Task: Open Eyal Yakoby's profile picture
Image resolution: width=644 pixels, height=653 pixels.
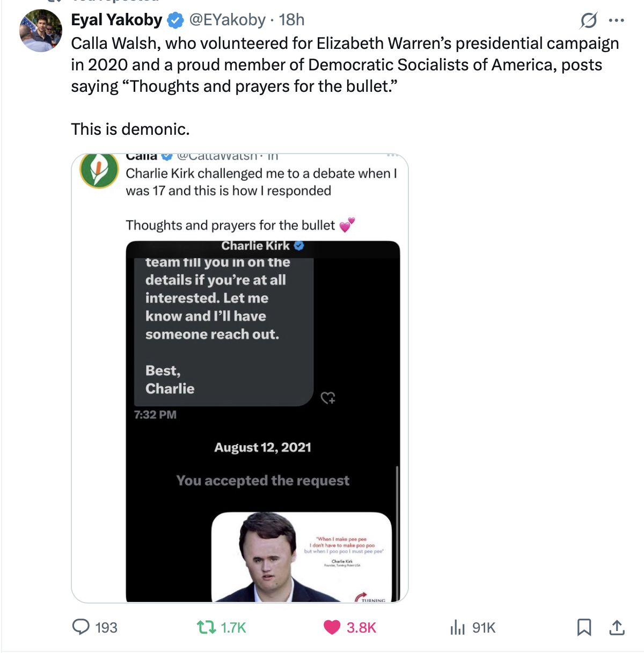Action: [41, 31]
